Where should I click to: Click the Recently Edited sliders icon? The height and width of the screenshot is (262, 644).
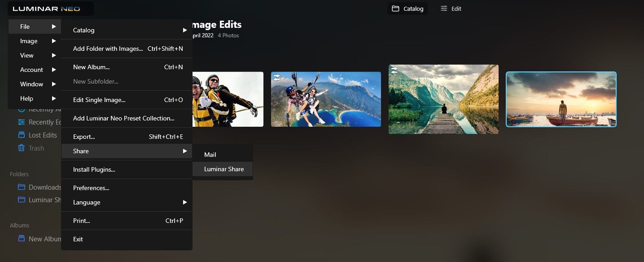point(21,122)
